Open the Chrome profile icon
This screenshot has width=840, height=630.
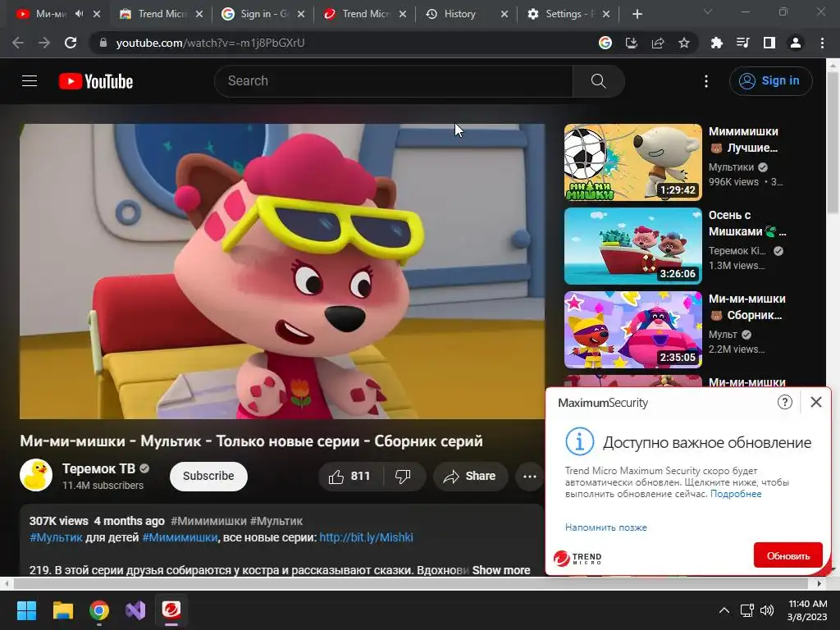point(796,43)
